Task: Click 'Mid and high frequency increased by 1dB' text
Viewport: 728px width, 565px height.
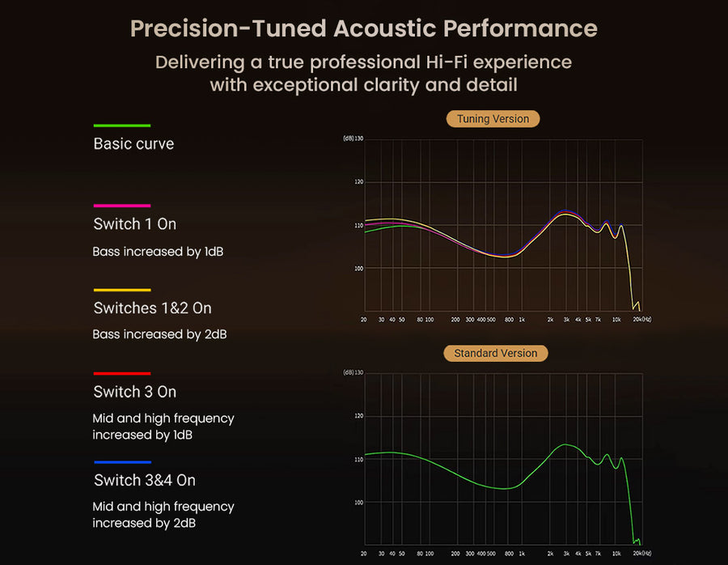Action: [163, 427]
